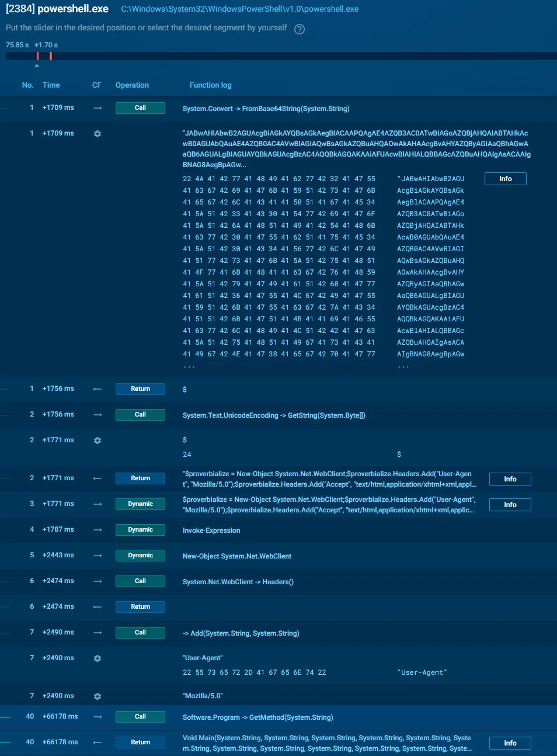The height and width of the screenshot is (756, 557).
Task: Click the "+66178 ms" time in GetMethod Call row
Action: tap(60, 717)
